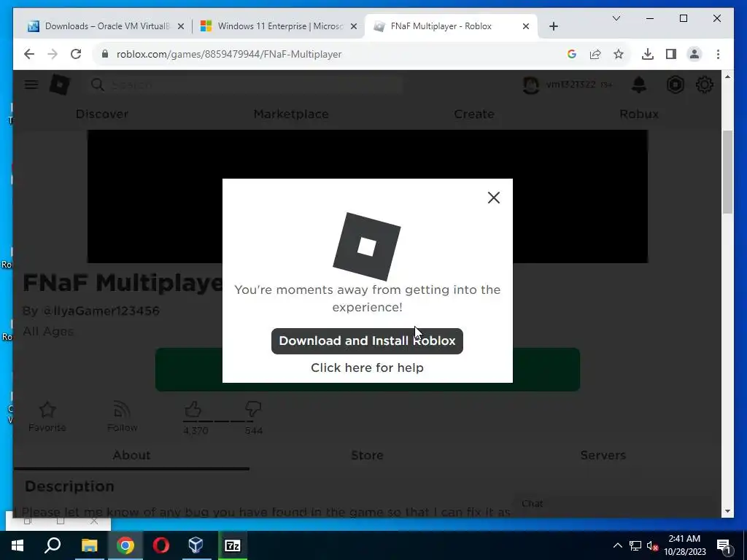View site information lock icon
This screenshot has width=747, height=560.
pos(105,54)
